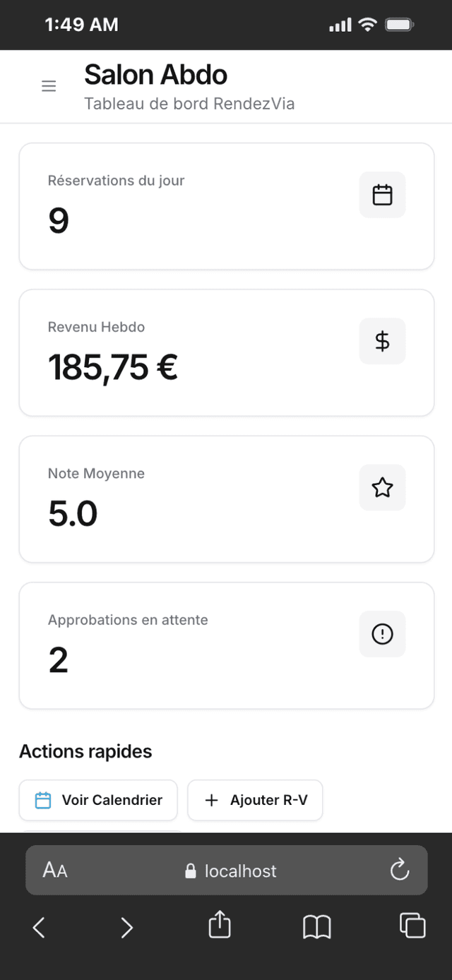Open the Approbations en attente card
Image resolution: width=452 pixels, height=980 pixels.
(227, 645)
